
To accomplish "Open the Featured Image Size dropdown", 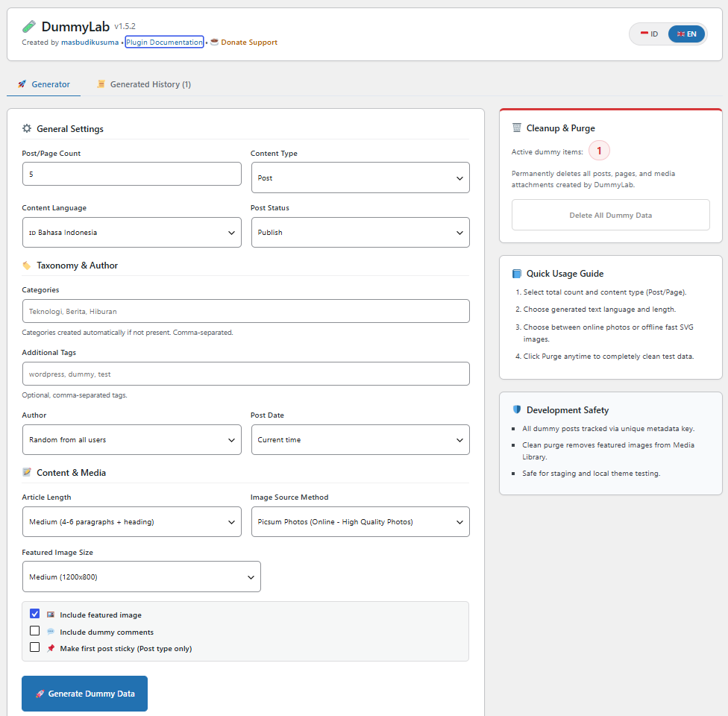I will [142, 577].
